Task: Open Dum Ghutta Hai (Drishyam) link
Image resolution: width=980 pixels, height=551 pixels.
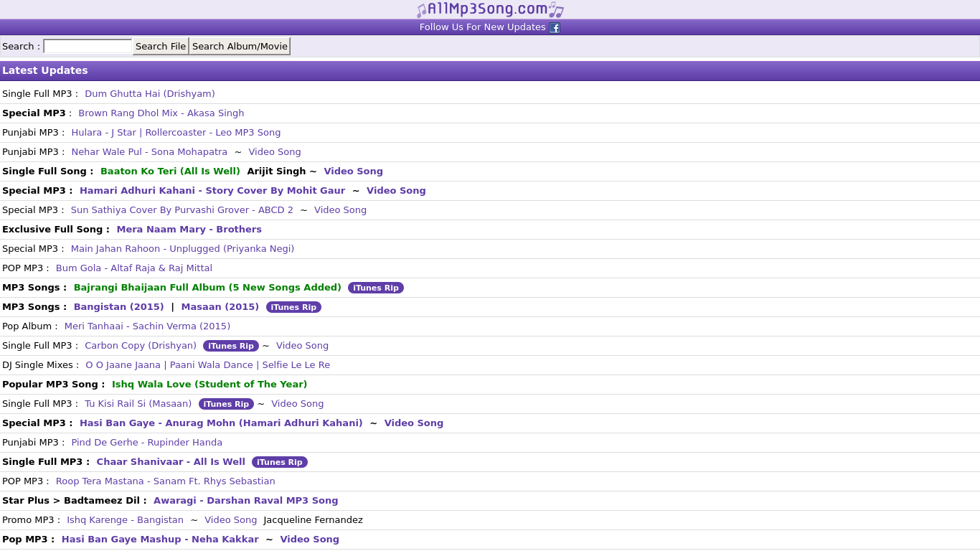Action: tap(150, 94)
